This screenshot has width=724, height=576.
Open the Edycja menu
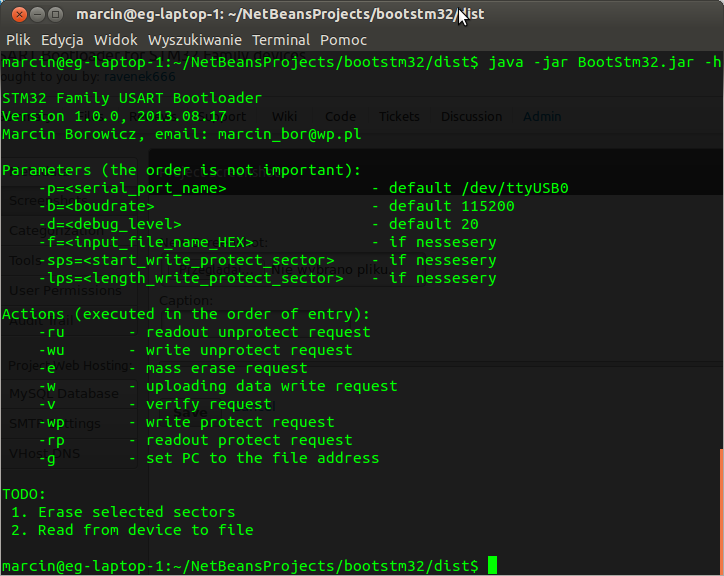(x=62, y=40)
